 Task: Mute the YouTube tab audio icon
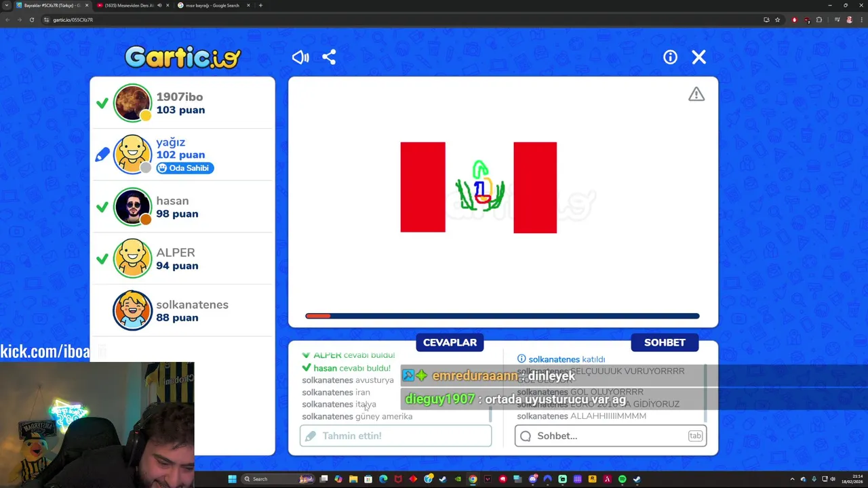click(159, 5)
